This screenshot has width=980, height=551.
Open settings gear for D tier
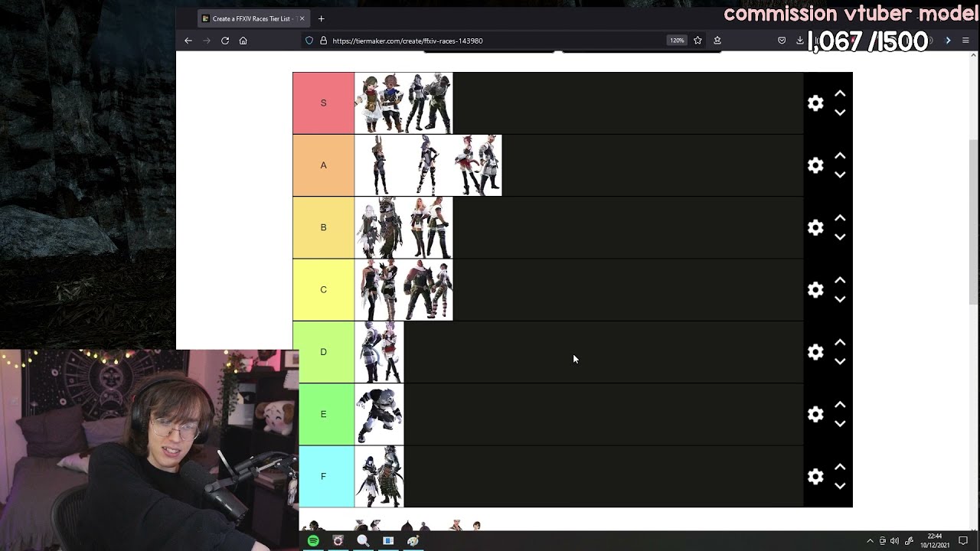tap(815, 352)
